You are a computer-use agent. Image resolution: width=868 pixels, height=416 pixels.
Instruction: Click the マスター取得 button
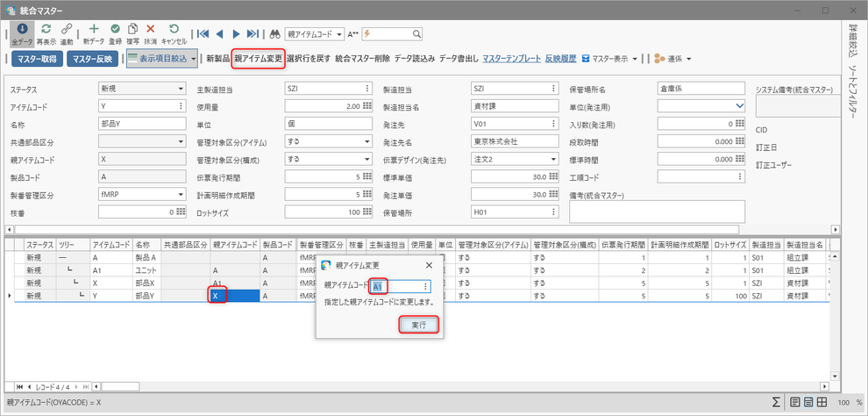(36, 59)
